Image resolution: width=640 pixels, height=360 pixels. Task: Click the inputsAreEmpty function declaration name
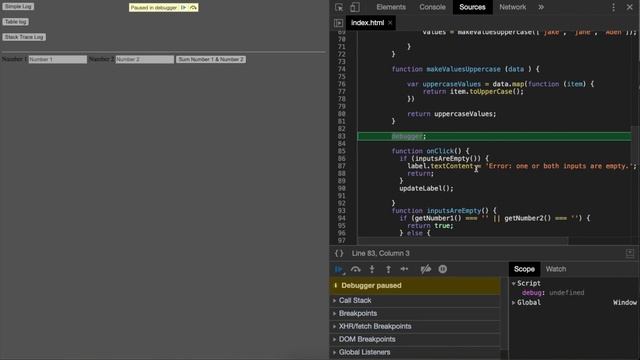(x=454, y=211)
